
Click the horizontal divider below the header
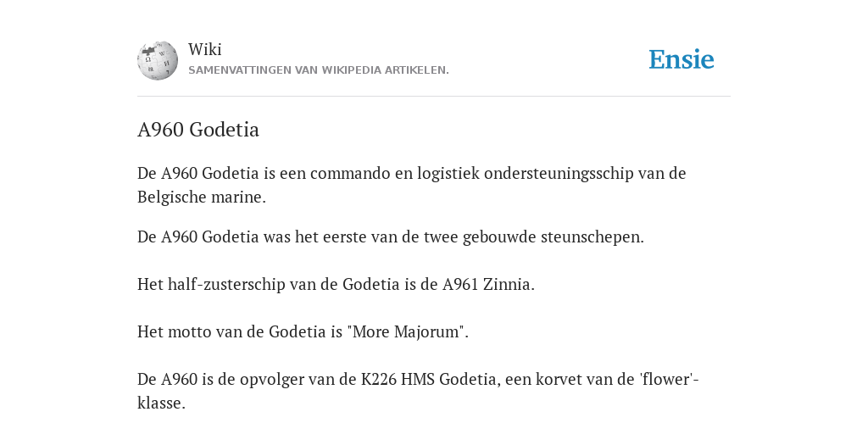[x=434, y=97]
